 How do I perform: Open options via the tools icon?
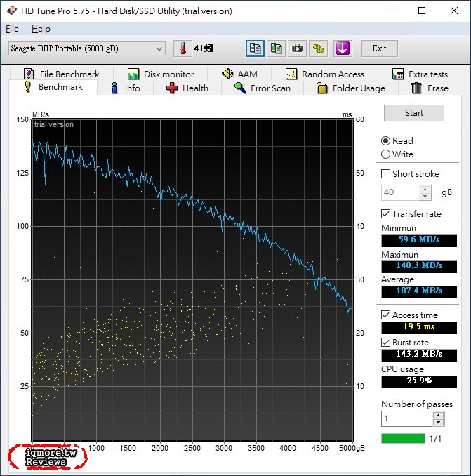click(319, 48)
